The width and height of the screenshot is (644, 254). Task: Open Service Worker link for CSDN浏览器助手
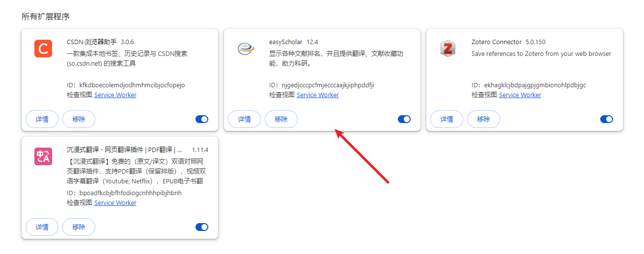pos(115,95)
